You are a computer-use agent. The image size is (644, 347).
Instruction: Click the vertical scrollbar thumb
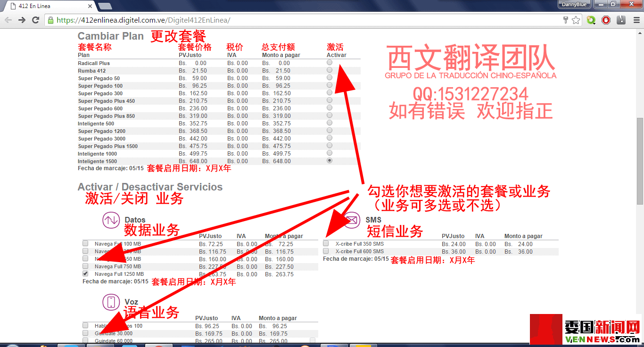pos(640,161)
